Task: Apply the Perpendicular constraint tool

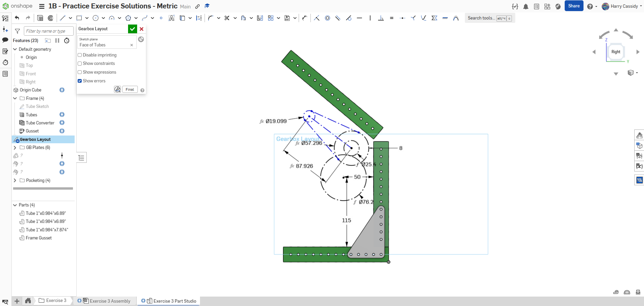Action: [381, 18]
